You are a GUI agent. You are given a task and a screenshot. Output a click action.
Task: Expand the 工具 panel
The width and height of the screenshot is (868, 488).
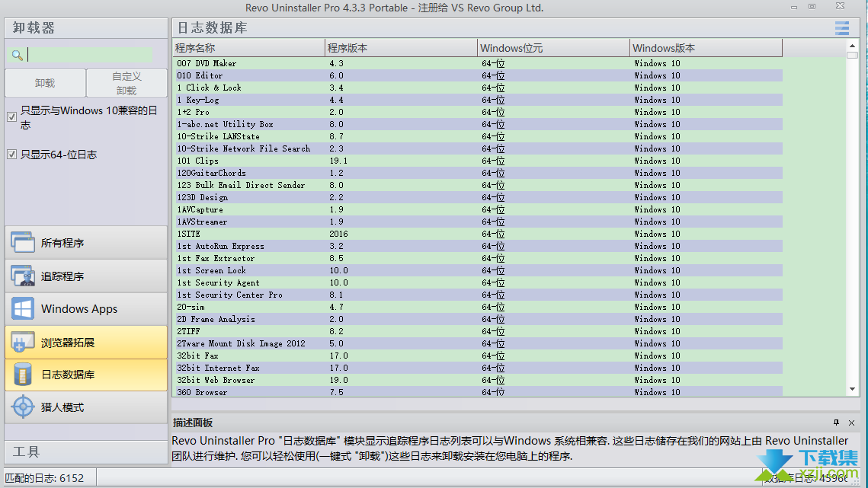click(86, 452)
